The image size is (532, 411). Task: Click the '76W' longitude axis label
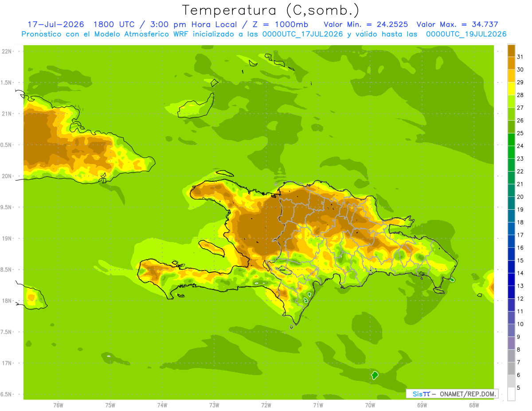tap(58, 405)
